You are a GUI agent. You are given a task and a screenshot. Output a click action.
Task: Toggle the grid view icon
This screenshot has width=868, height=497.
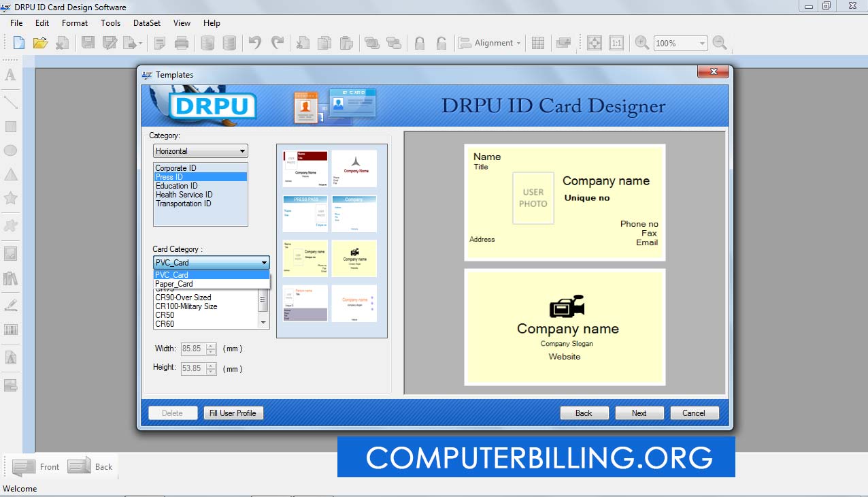point(538,43)
